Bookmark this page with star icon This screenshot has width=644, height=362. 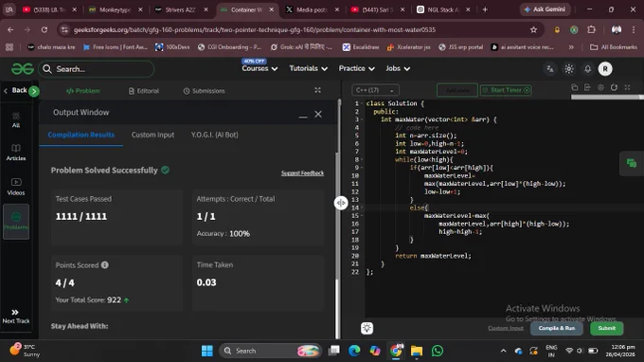[x=533, y=29]
